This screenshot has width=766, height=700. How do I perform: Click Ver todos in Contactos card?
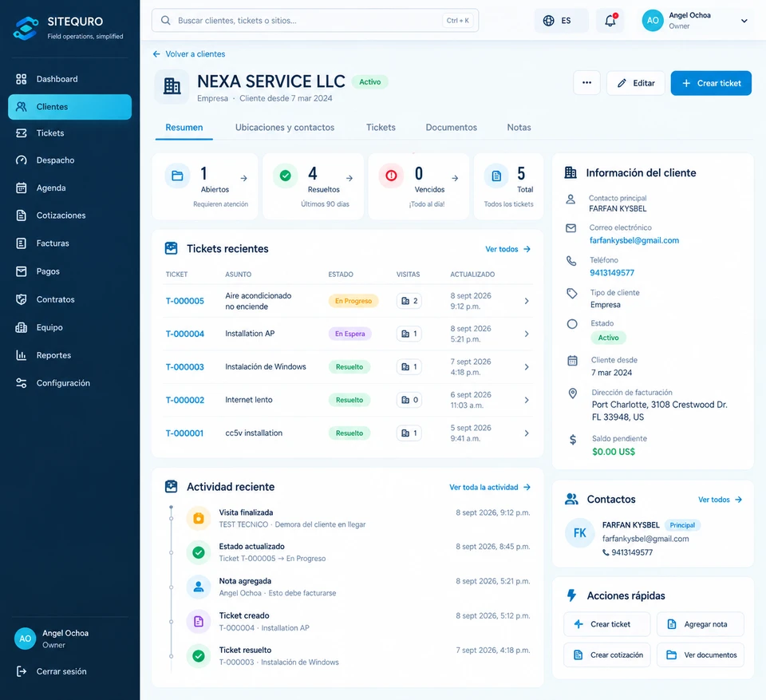click(x=720, y=499)
